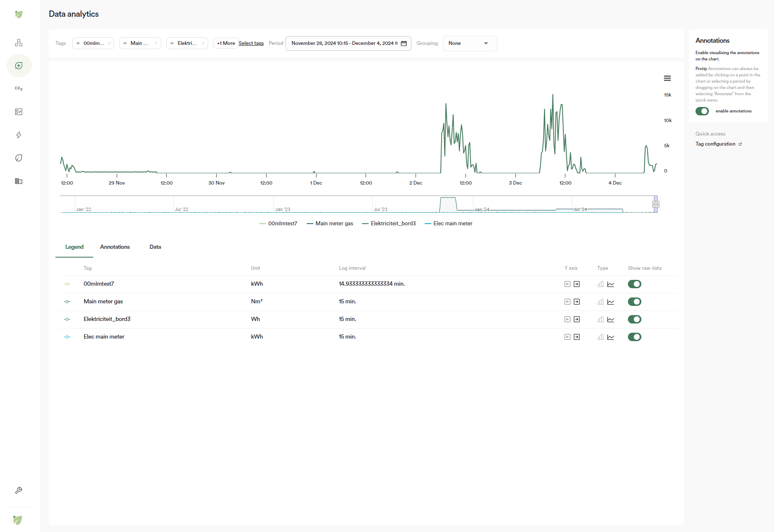Open the lightning bolt energy sidebar icon
This screenshot has height=532, width=774.
point(19,135)
